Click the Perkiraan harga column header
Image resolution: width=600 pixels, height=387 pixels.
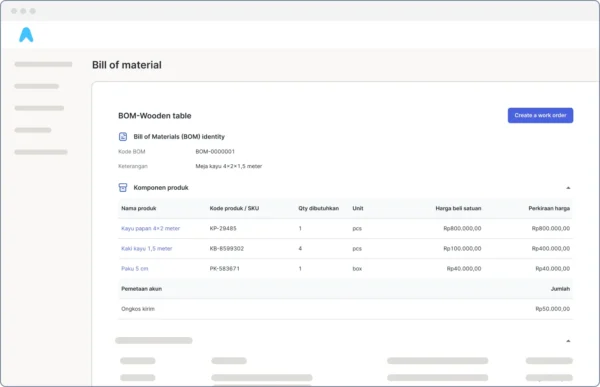pyautogui.click(x=549, y=208)
